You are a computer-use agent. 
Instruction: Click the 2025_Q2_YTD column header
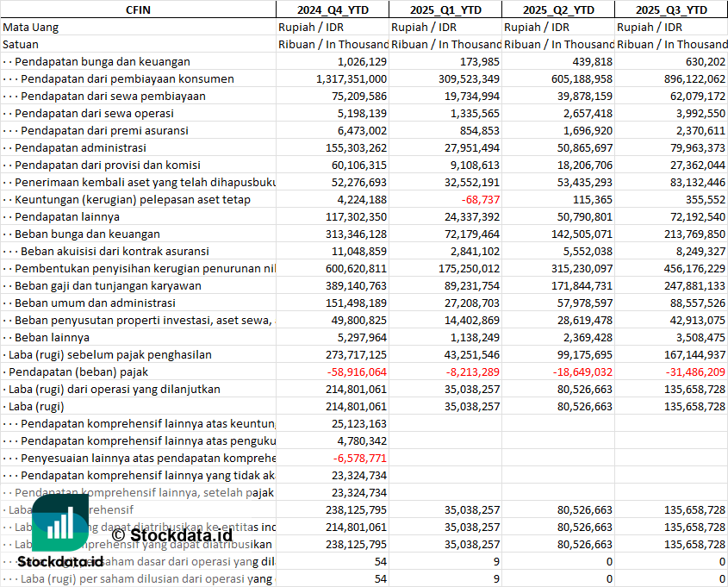pyautogui.click(x=558, y=9)
